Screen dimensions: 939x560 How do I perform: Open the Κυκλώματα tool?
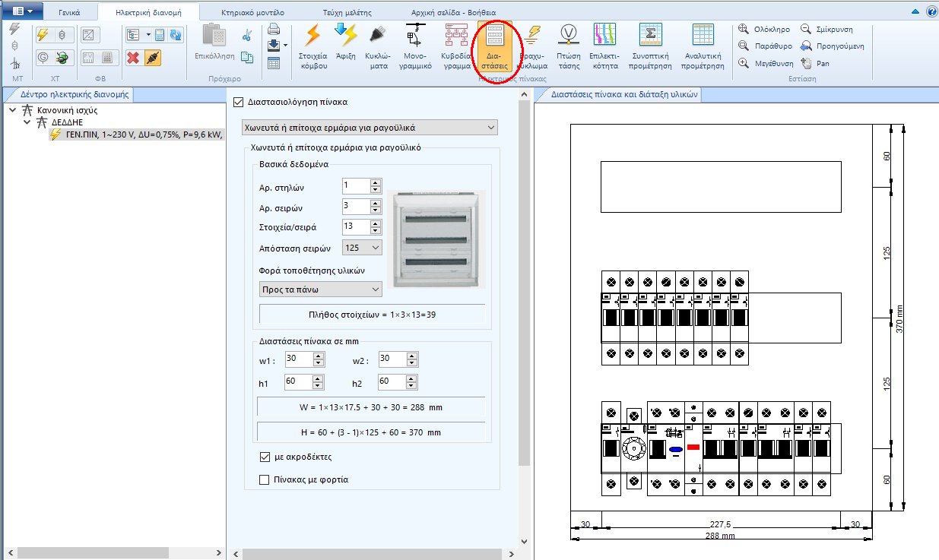click(x=377, y=46)
